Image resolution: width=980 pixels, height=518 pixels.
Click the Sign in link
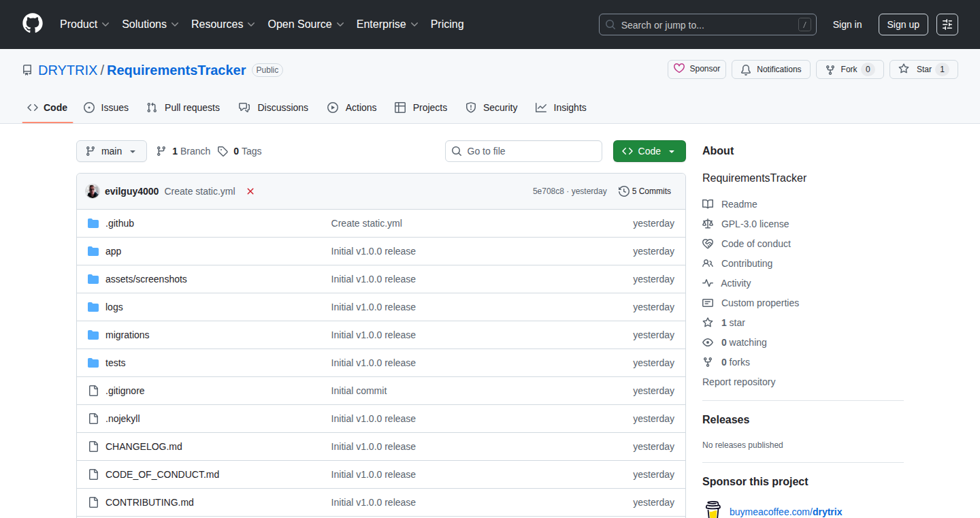847,25
